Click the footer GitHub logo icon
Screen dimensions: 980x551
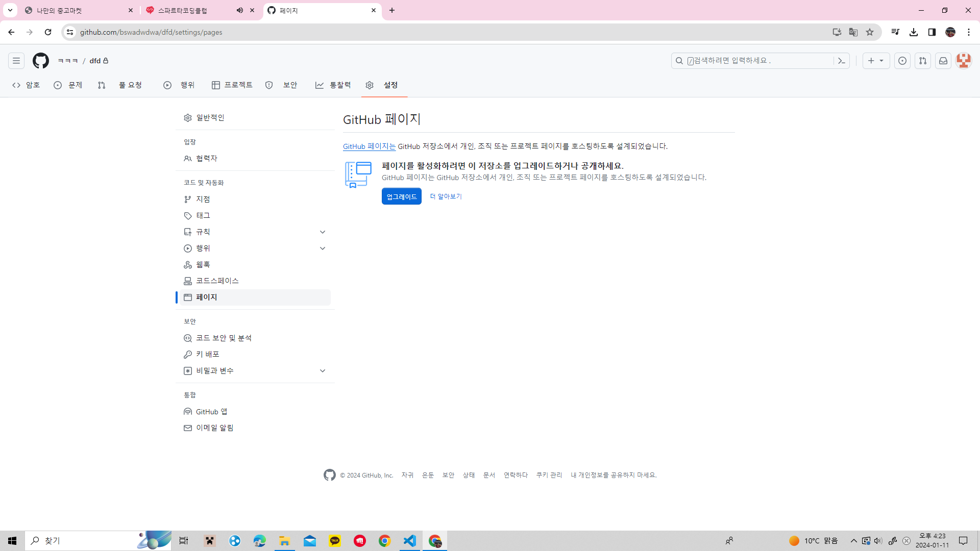[330, 475]
